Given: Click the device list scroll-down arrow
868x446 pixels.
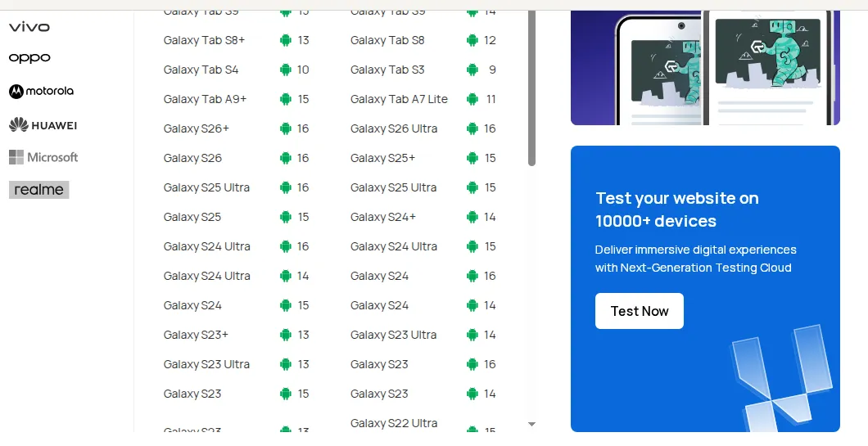Looking at the screenshot, I should pos(532,425).
